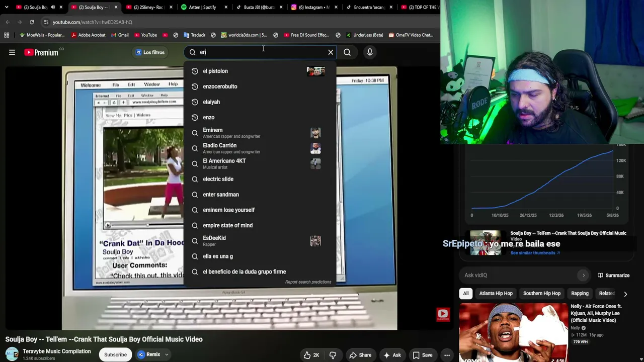Choose the 'enter sandman' suggestion
644x362 pixels.
pos(260,195)
